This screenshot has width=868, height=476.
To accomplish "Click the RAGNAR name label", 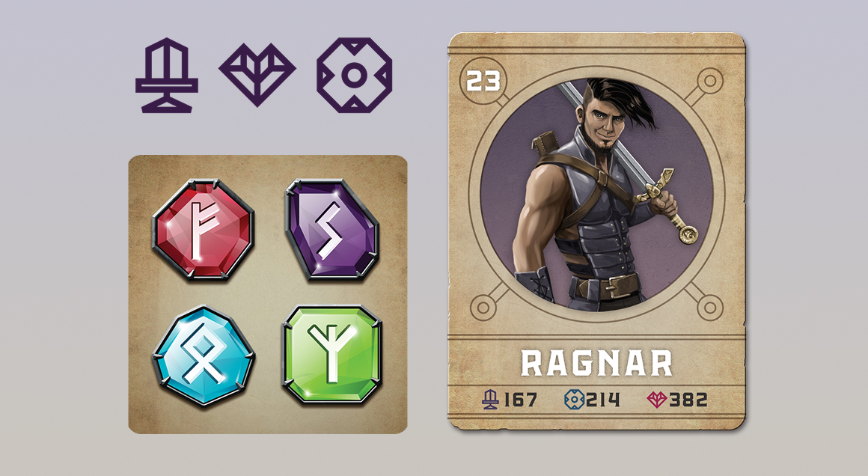I will click(x=596, y=364).
